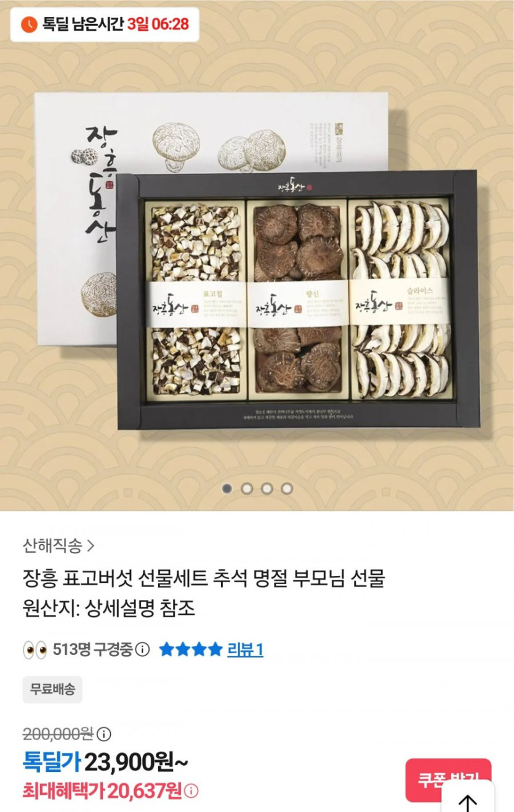
Task: Tap the orange clock icon in TalkDeal timer
Action: pyautogui.click(x=29, y=25)
